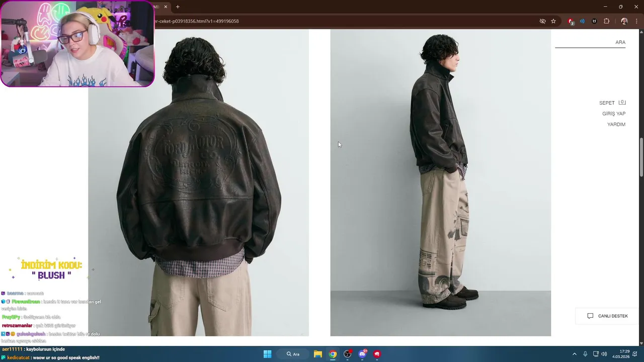The width and height of the screenshot is (644, 362).
Task: Click the aer11111 chat message
Action: [33, 349]
